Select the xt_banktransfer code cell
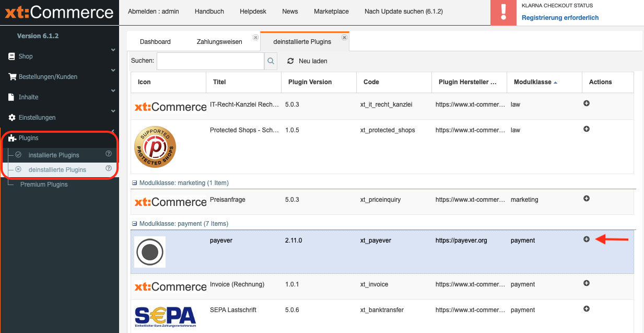This screenshot has height=333, width=644. pos(382,310)
